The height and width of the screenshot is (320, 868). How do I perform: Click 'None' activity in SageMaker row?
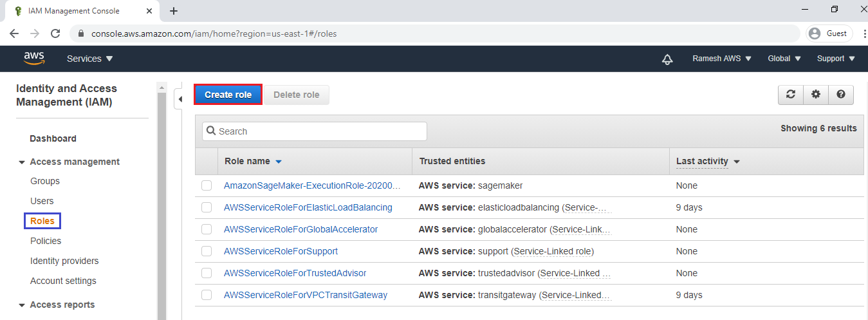[687, 185]
